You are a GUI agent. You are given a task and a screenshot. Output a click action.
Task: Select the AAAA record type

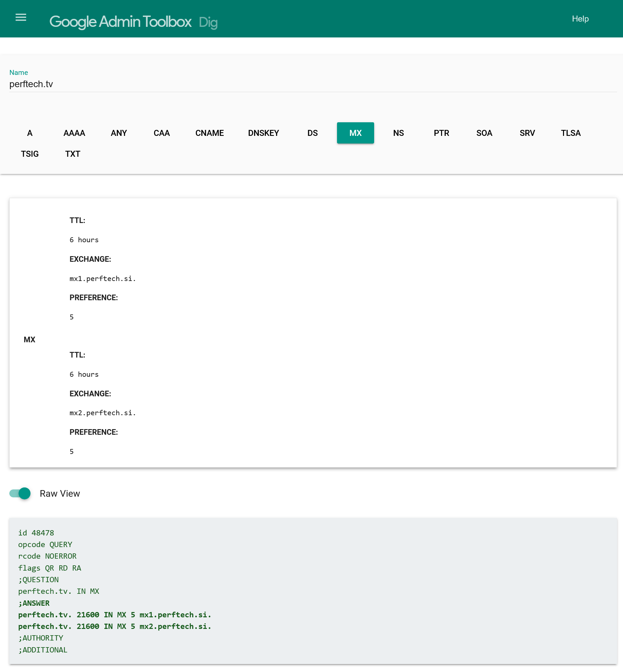tap(74, 133)
